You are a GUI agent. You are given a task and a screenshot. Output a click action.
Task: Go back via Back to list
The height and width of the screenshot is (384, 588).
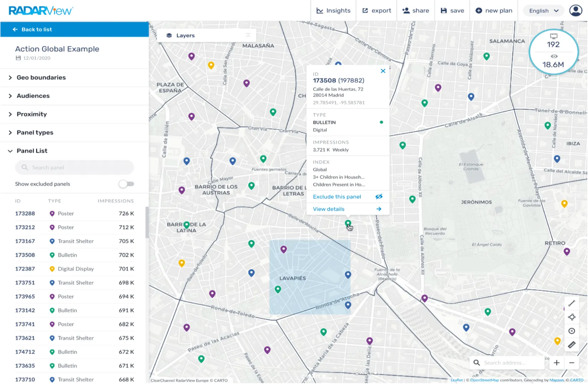click(33, 29)
